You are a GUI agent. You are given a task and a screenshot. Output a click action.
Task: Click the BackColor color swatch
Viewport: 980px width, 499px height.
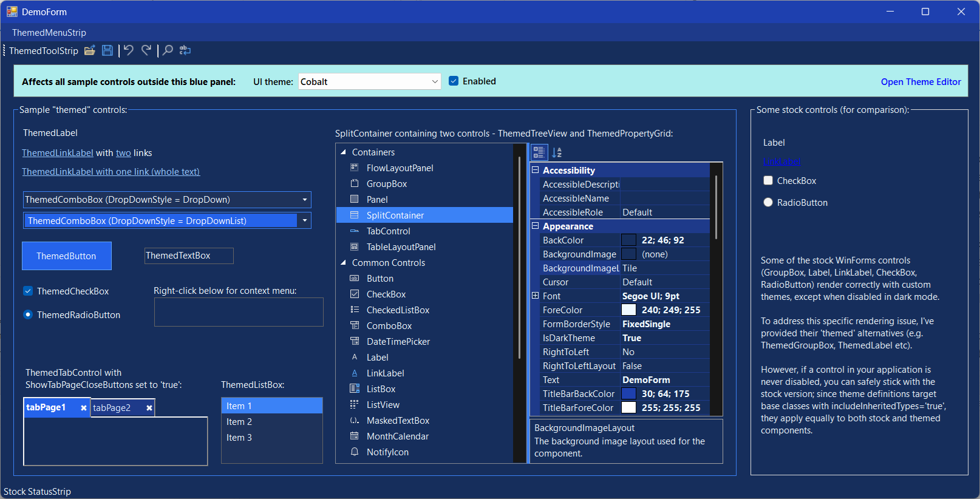click(x=628, y=240)
